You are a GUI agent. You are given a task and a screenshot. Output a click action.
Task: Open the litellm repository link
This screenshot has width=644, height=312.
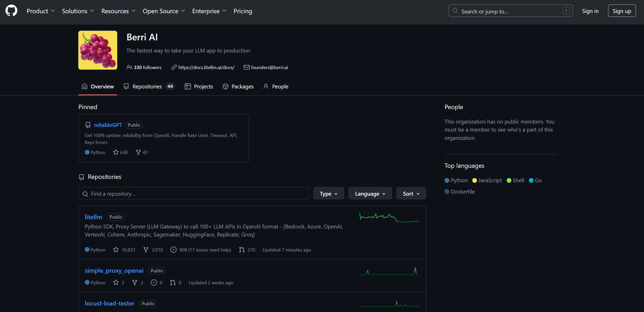coord(93,217)
